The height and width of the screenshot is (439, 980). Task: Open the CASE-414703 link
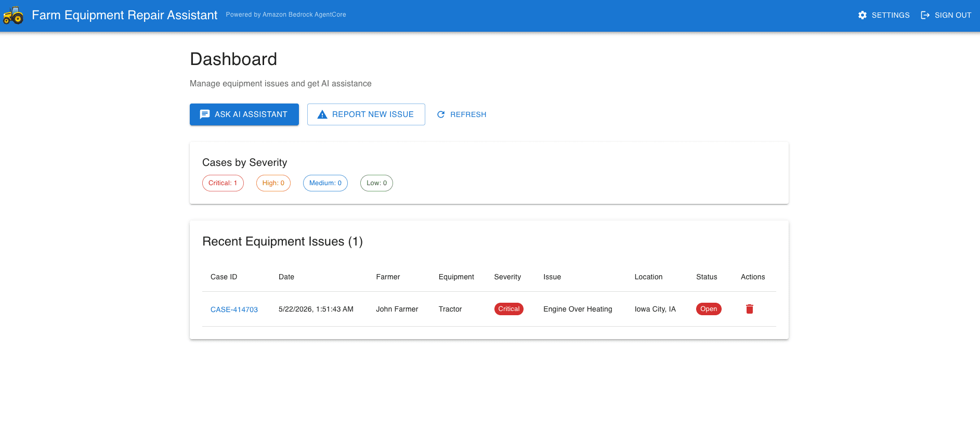point(234,309)
